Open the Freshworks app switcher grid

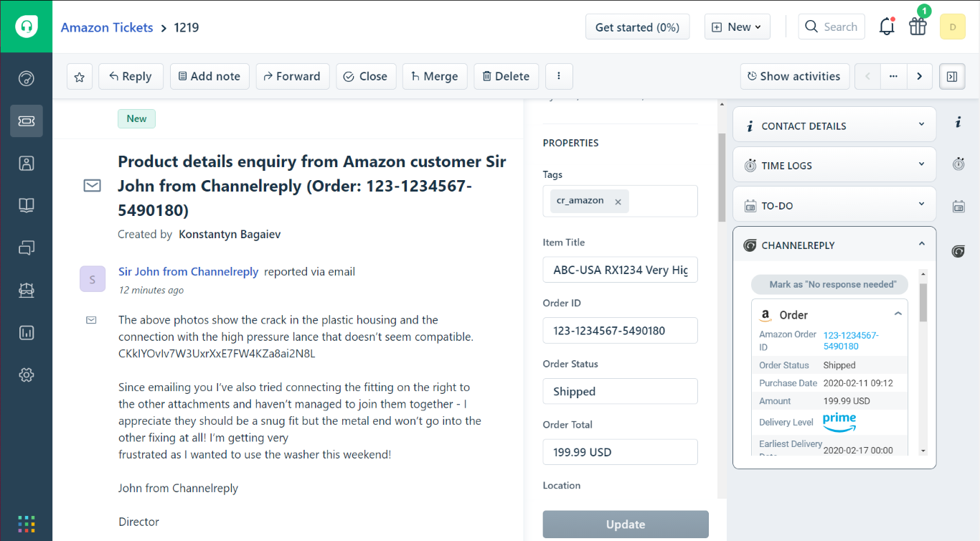tap(27, 523)
